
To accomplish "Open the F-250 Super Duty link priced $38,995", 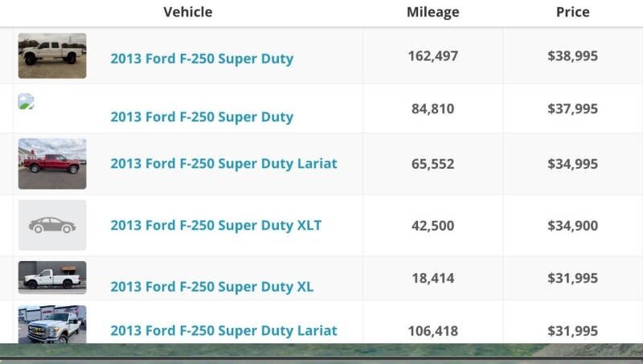I will (202, 59).
